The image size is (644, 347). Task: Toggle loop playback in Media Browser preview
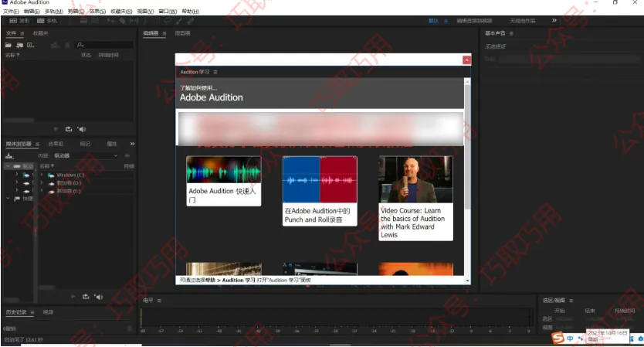click(x=86, y=297)
